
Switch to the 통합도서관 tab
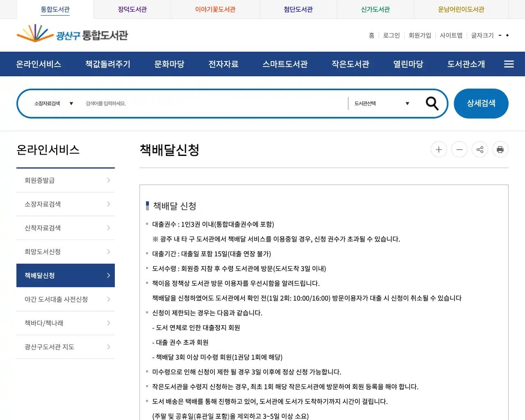point(55,9)
